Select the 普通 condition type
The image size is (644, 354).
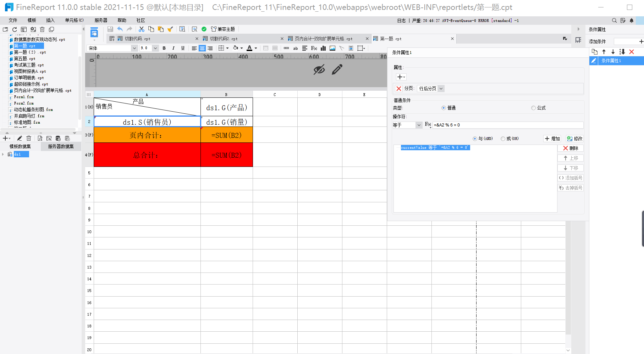[x=444, y=108]
